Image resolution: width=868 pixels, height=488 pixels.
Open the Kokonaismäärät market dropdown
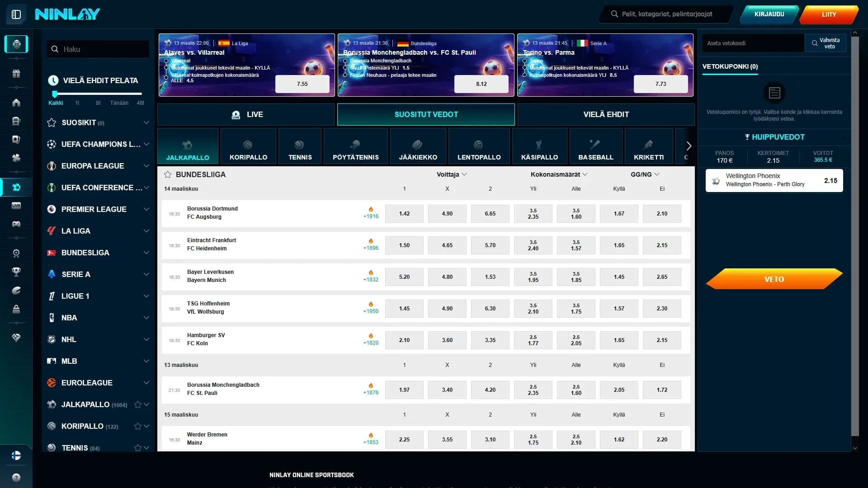coord(559,174)
